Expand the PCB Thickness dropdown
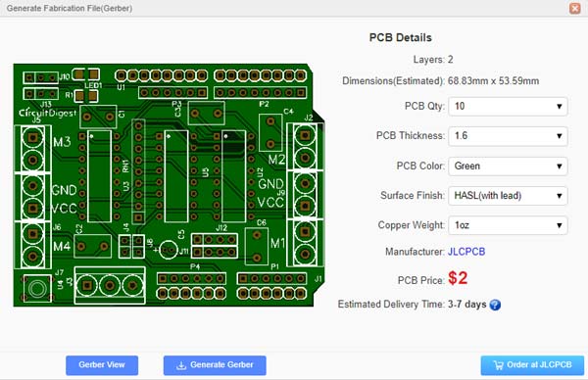This screenshot has width=588, height=380. pos(508,136)
